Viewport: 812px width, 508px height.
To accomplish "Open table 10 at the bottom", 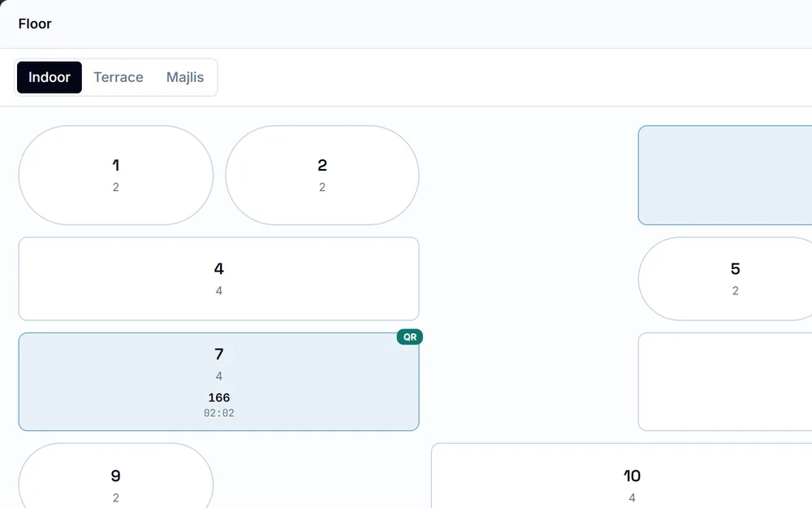I will click(621, 475).
